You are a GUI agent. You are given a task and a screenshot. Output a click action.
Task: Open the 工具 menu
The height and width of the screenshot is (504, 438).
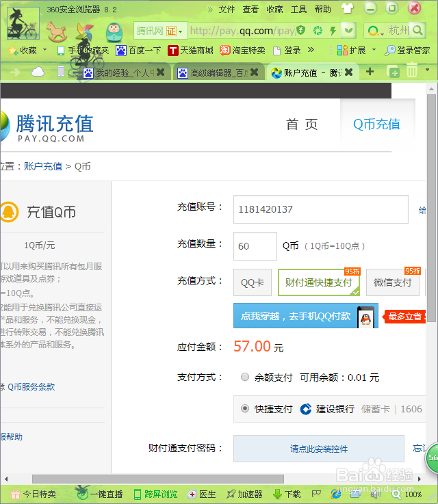point(299,10)
